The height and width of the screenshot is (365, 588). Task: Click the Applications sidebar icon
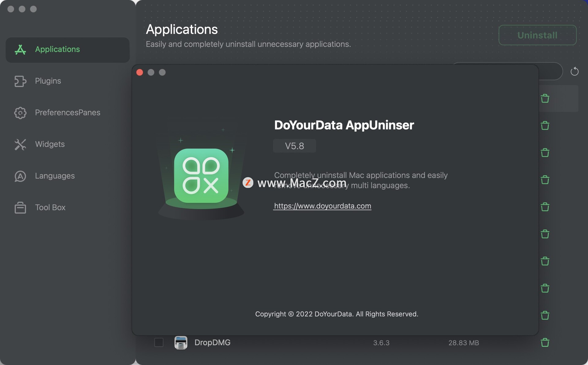pos(20,50)
